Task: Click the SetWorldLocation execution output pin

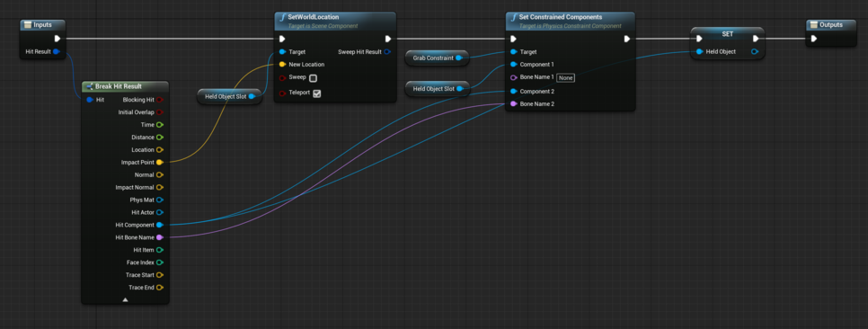Action: (388, 39)
